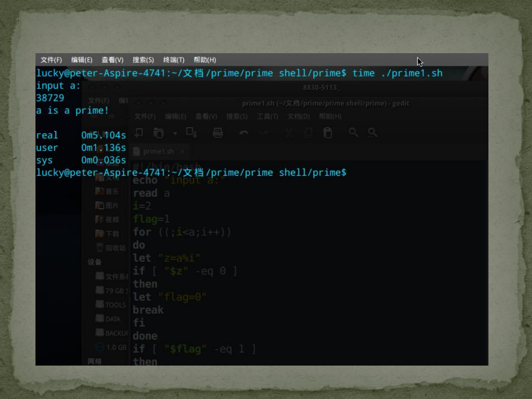Screen dimensions: 532x399
Task: Click 'break' line in gedit editor
Action: 148,310
